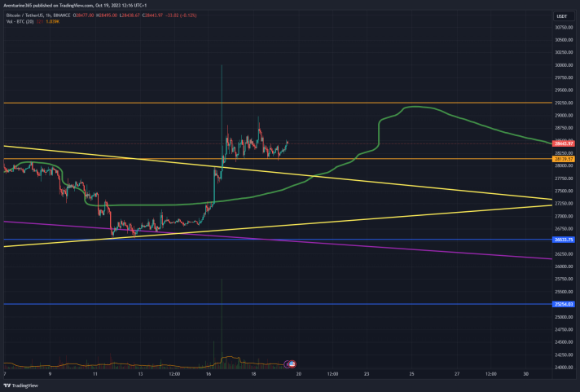Screen dimensions: 580x392
Task: Click the red current price label 28443.97
Action: click(x=564, y=143)
